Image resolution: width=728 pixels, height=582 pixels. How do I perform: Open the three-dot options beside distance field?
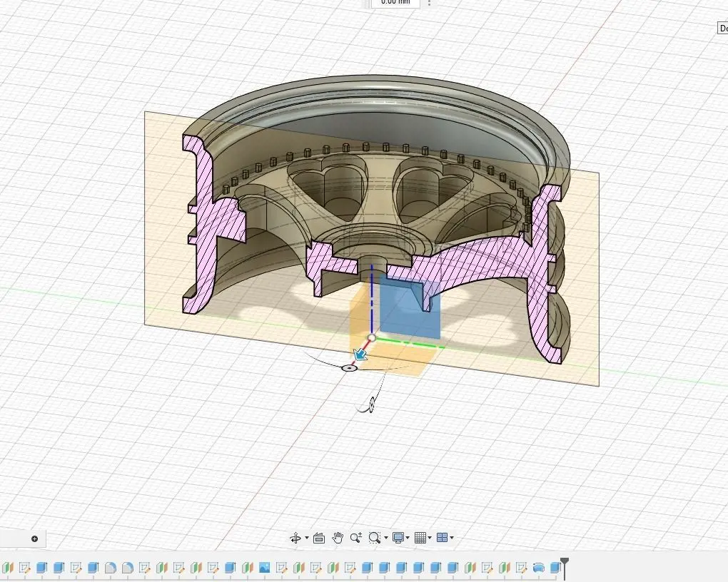429,3
